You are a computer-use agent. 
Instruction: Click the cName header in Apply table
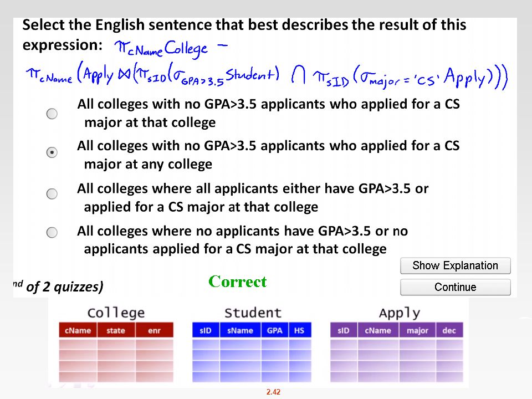coord(378,330)
